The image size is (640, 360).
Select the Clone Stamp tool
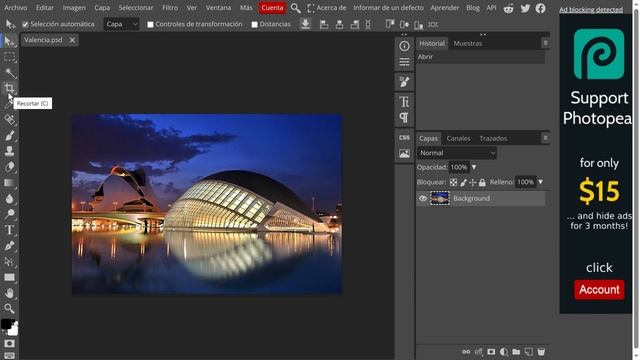click(9, 151)
